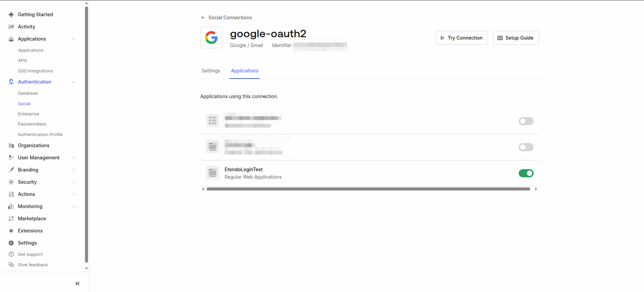The height and width of the screenshot is (292, 644).
Task: Expand the User Management submenu
Action: point(73,158)
